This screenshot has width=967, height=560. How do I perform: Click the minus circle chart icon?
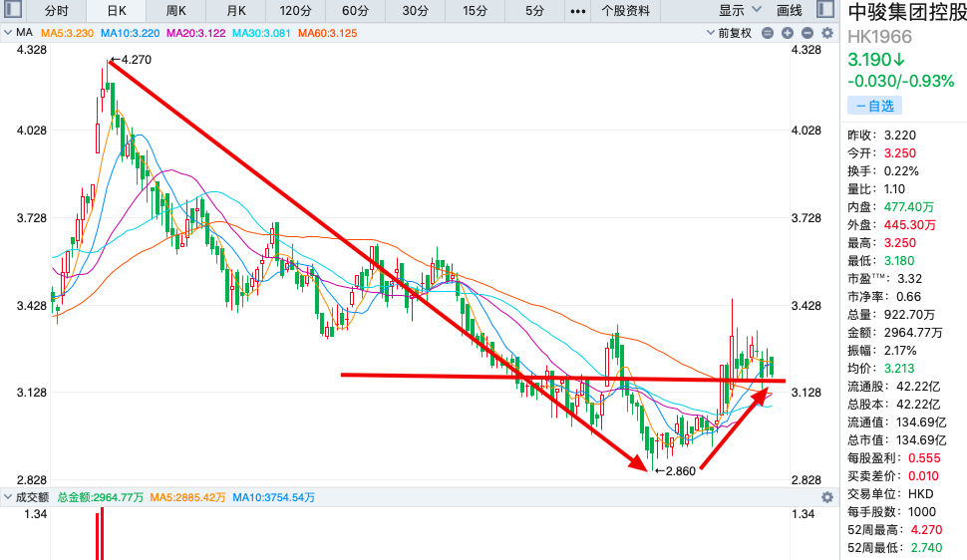coord(768,33)
